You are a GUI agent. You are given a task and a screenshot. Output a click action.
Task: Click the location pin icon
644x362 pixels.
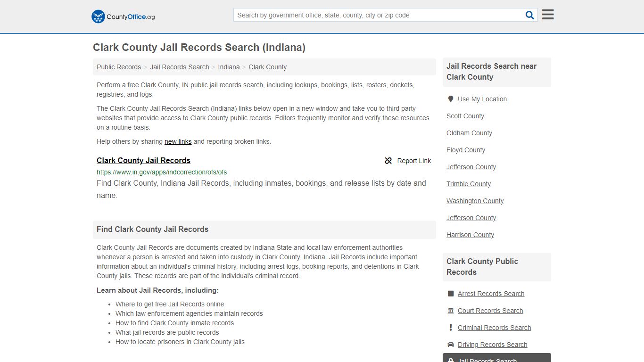[451, 99]
